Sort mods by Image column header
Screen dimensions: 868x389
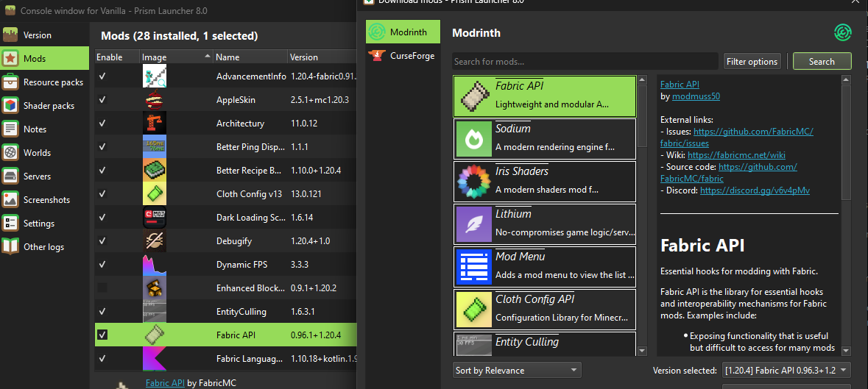pos(176,57)
